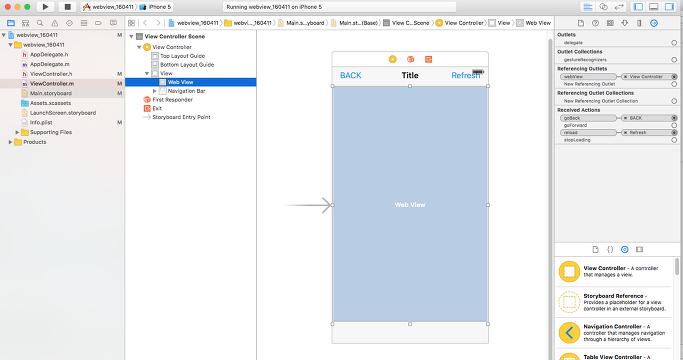Open the Issue navigator (warning triangle)
The height and width of the screenshot is (360, 683).
54,23
